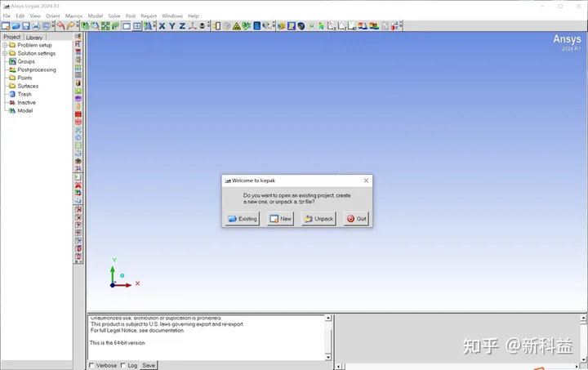Click the Isometric view axes icon

click(193, 26)
